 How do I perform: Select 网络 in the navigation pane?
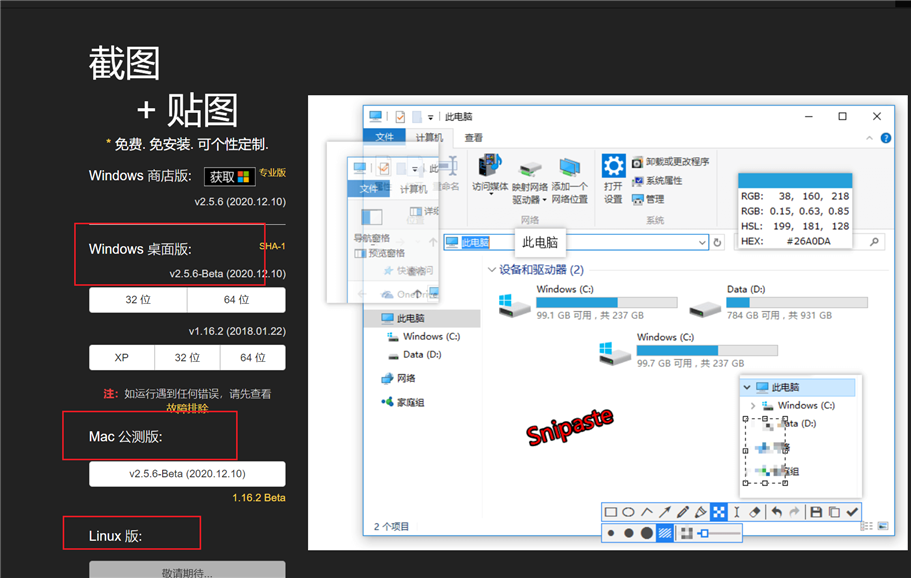(398, 378)
